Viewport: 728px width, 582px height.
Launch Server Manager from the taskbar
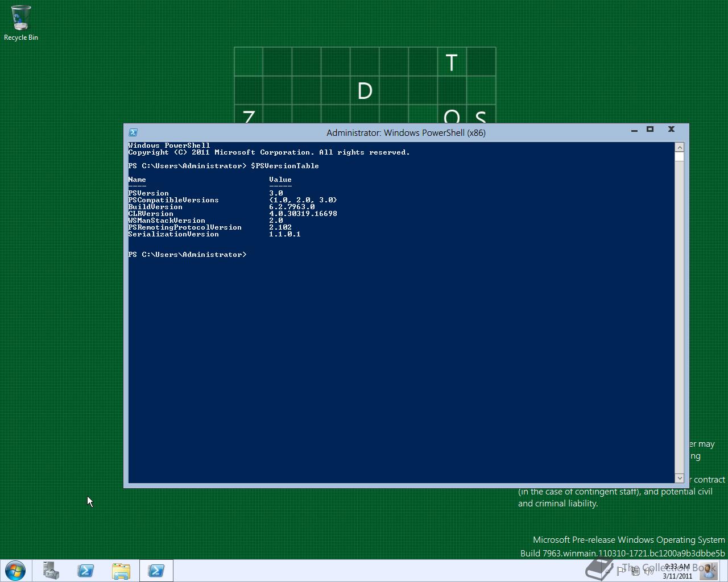pos(51,571)
